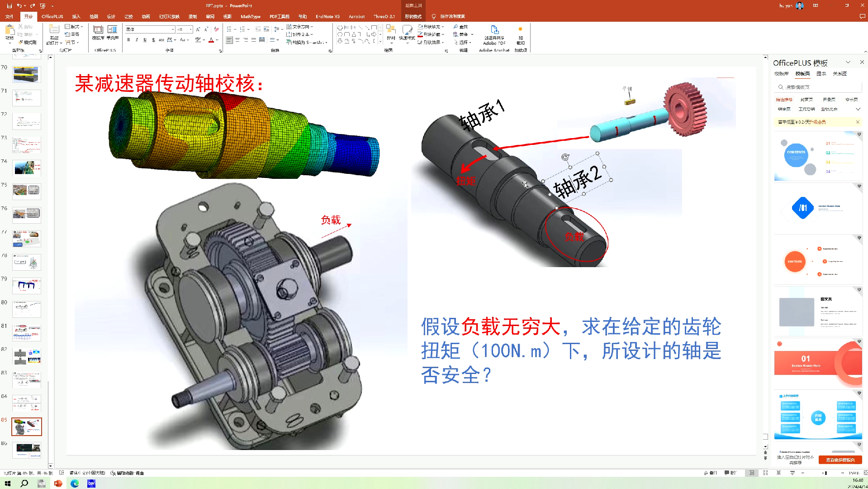
Task: Toggle underline formatting
Action: pyautogui.click(x=145, y=39)
